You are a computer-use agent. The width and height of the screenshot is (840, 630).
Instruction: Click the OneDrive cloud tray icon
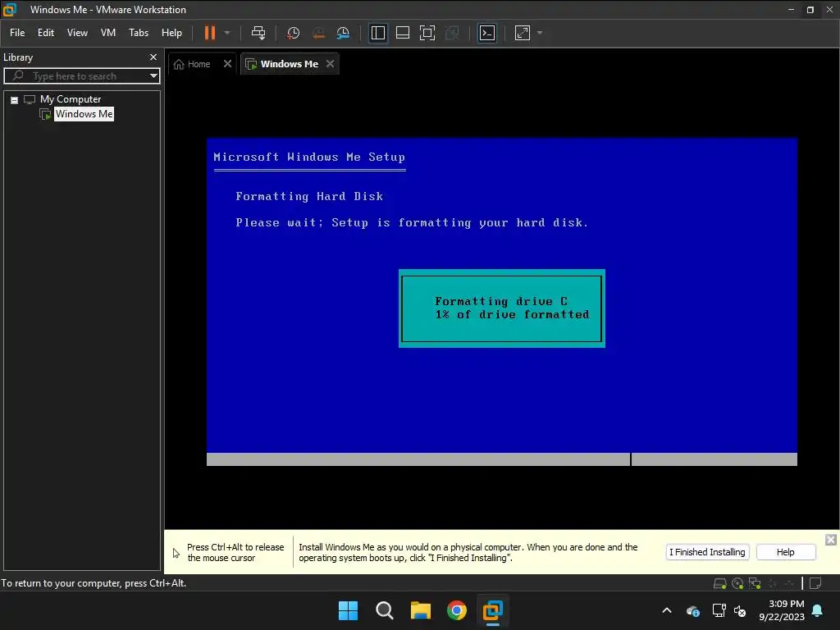click(x=692, y=610)
